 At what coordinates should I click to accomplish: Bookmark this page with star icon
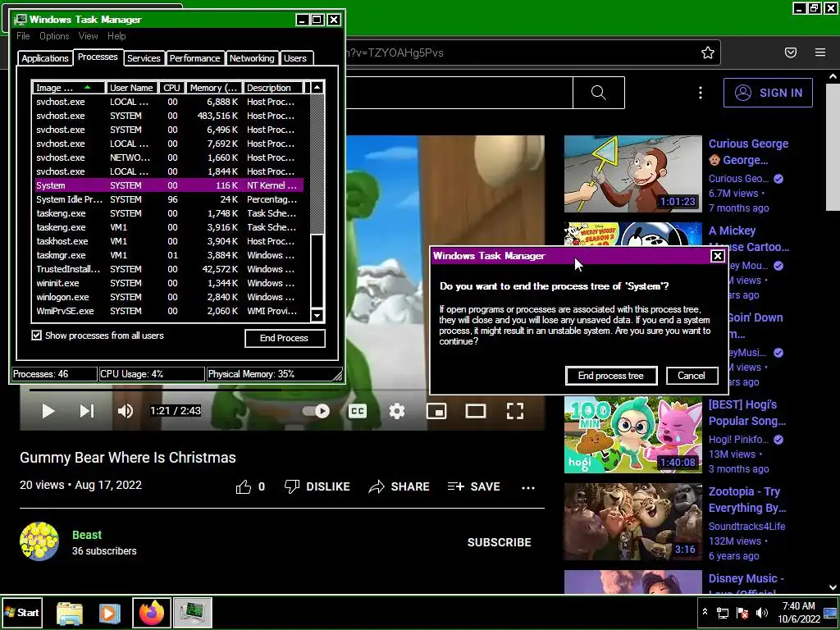pos(708,52)
